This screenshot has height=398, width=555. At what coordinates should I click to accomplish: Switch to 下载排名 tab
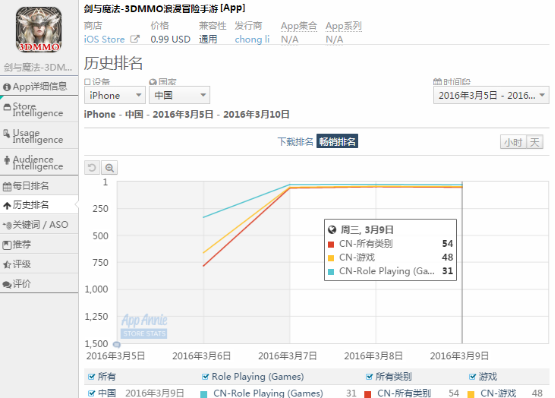coord(295,142)
